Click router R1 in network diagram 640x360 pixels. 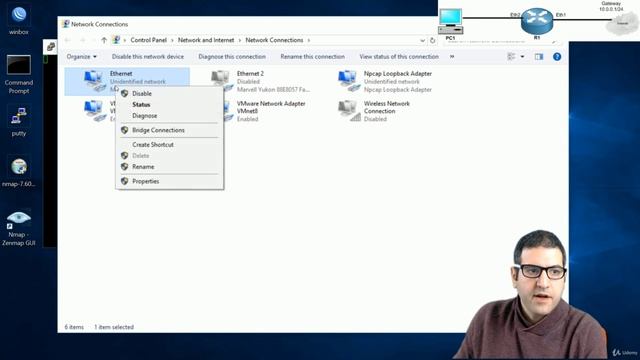537,22
